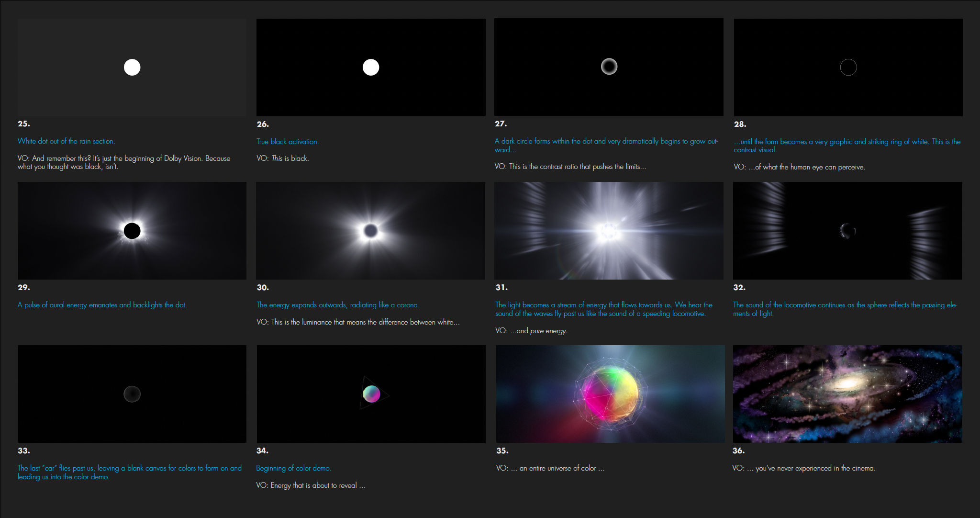980x518 pixels.
Task: Open the frame 36 galaxy thumbnail
Action: click(847, 394)
